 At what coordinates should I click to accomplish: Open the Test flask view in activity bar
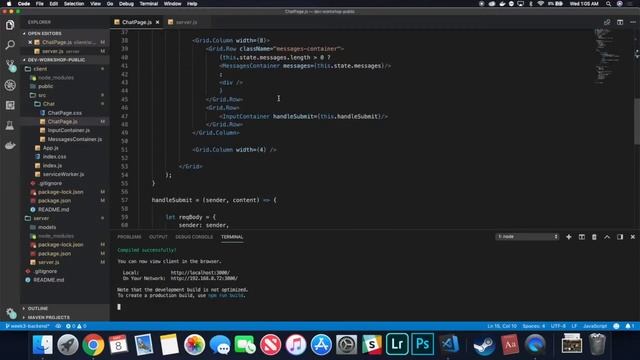point(10,125)
